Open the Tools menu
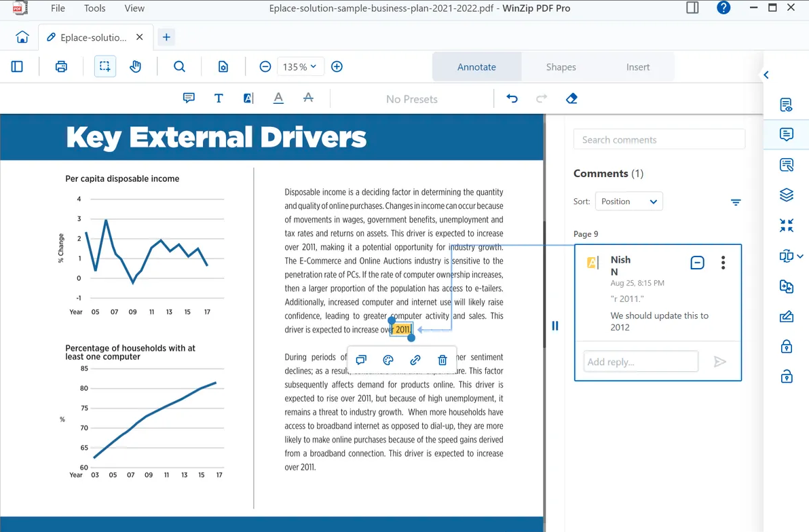This screenshot has width=809, height=532. tap(94, 8)
